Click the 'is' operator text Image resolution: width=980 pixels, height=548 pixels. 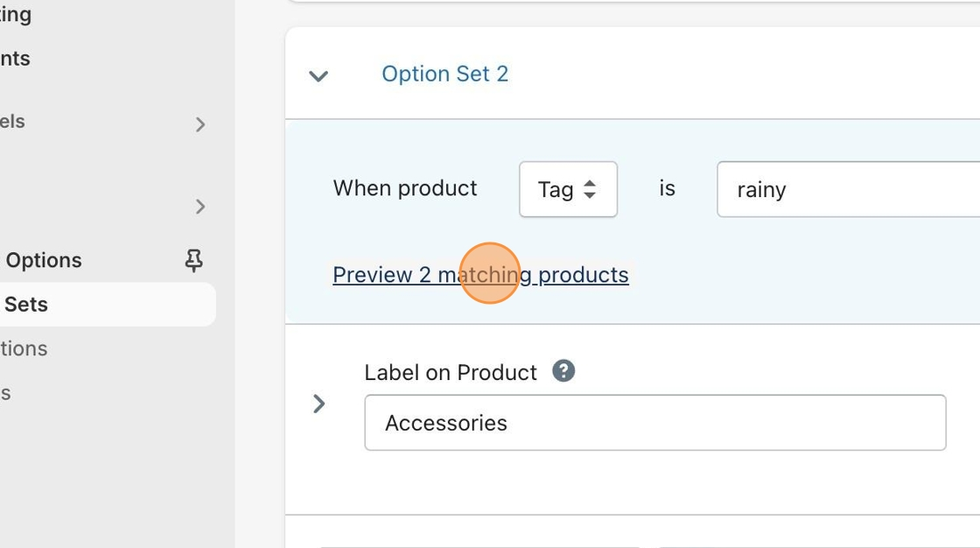click(x=667, y=188)
